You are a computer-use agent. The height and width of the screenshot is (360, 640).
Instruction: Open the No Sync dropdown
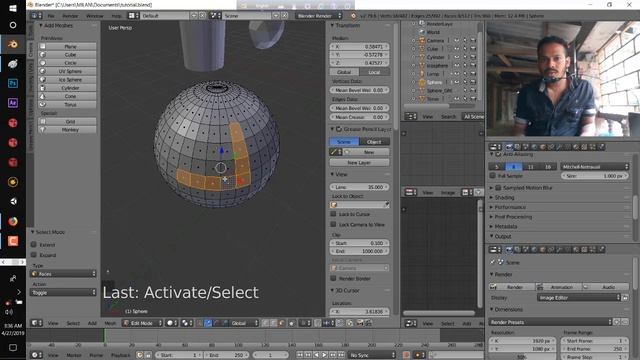coord(372,355)
